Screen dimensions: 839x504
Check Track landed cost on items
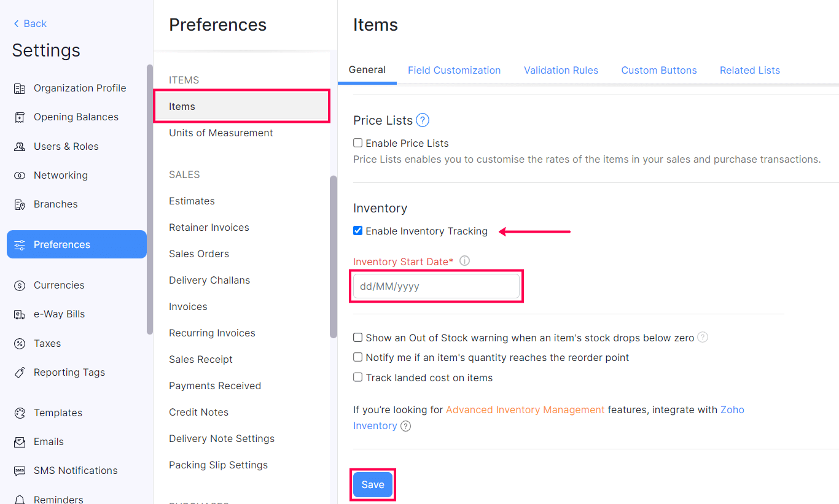[357, 378]
